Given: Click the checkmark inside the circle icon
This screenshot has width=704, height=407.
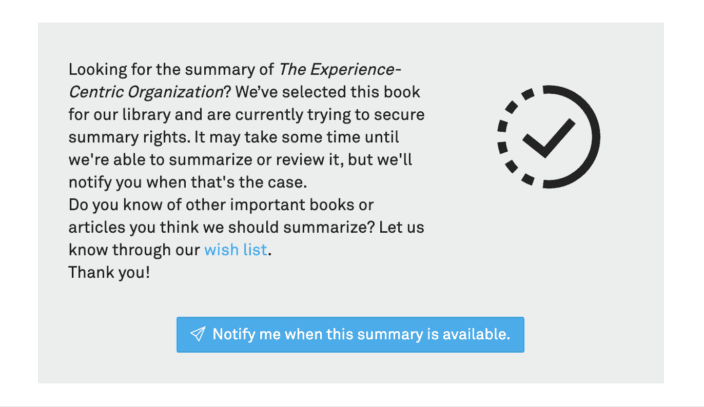Looking at the screenshot, I should (x=549, y=138).
